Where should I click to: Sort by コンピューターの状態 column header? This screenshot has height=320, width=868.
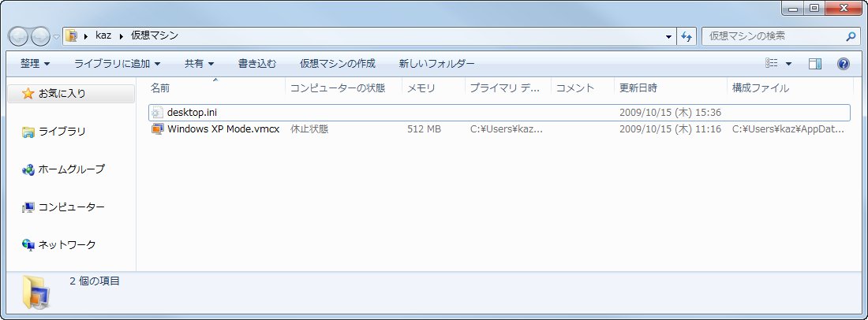344,87
